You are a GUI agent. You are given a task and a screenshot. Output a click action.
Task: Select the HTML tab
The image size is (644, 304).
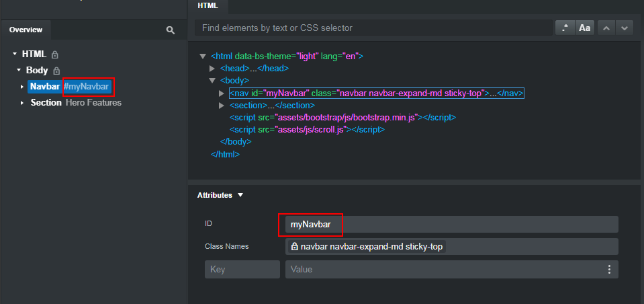pyautogui.click(x=208, y=6)
